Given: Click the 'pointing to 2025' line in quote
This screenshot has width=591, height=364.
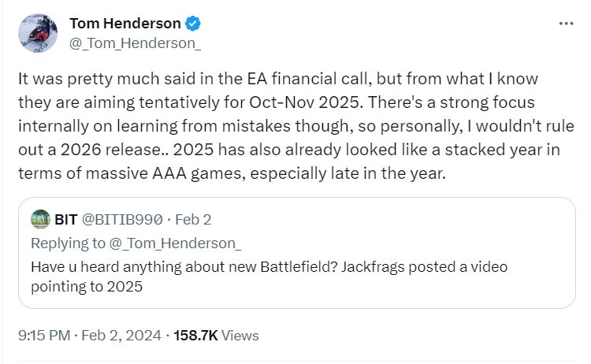Looking at the screenshot, I should point(87,286).
